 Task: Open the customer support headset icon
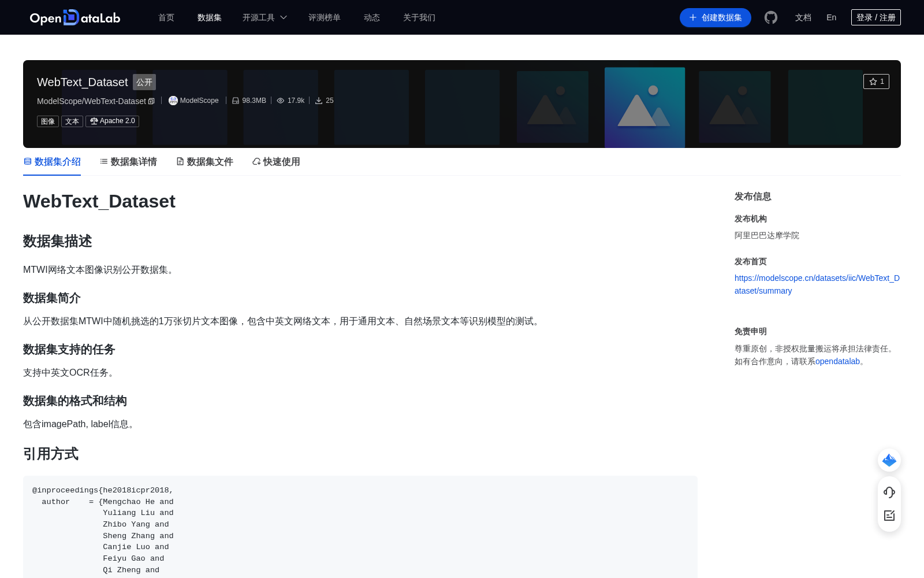889,492
